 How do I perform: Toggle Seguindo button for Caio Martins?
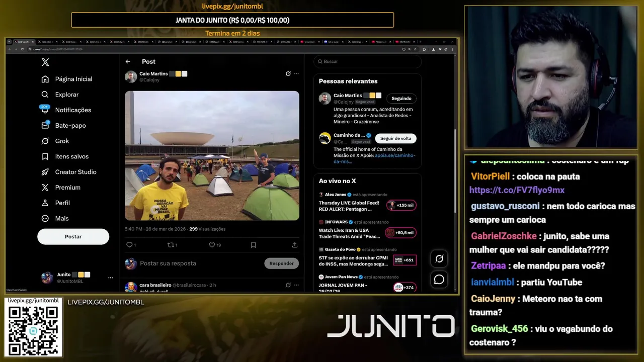[401, 99]
